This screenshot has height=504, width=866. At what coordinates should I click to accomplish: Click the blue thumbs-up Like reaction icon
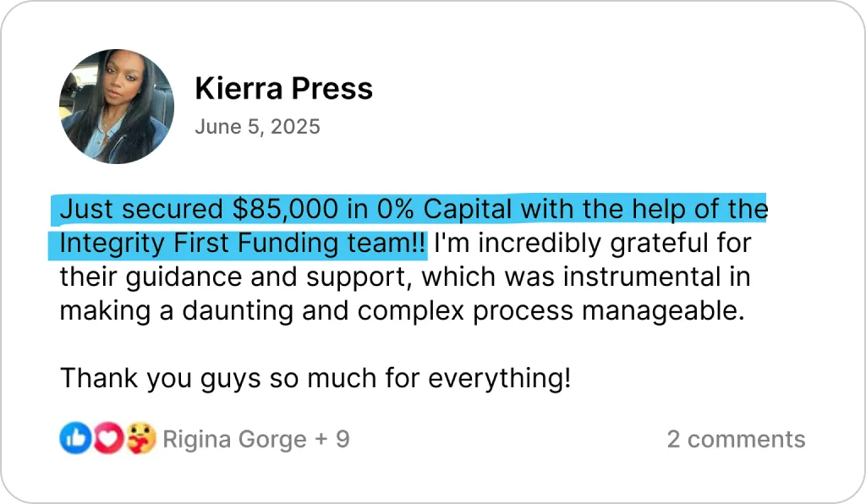coord(74,438)
